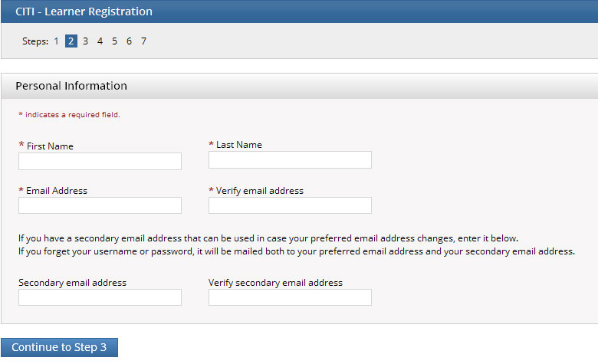
Task: Click the Verify secondary email address box
Action: [x=290, y=297]
